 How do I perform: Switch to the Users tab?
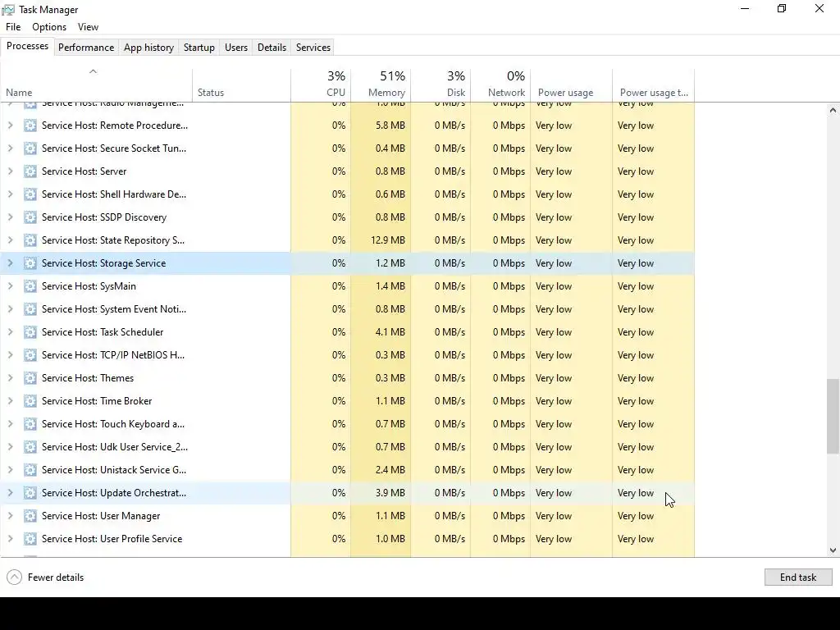pyautogui.click(x=236, y=47)
